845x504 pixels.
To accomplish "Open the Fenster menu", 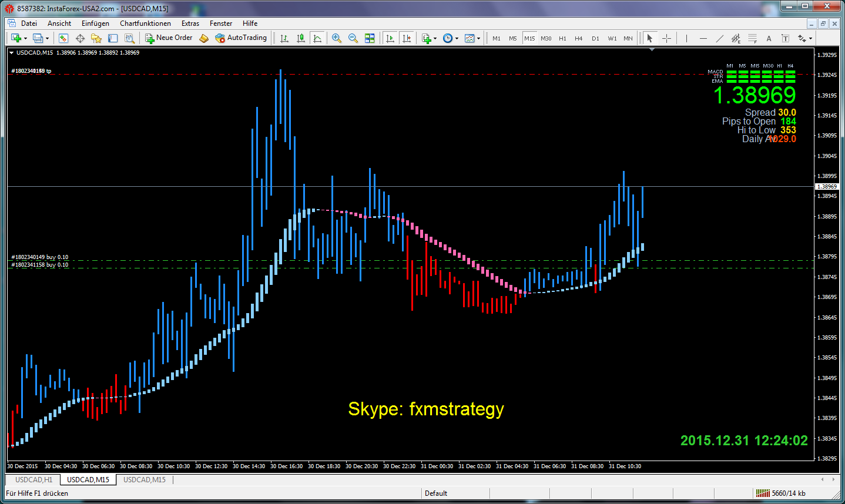I will [221, 23].
